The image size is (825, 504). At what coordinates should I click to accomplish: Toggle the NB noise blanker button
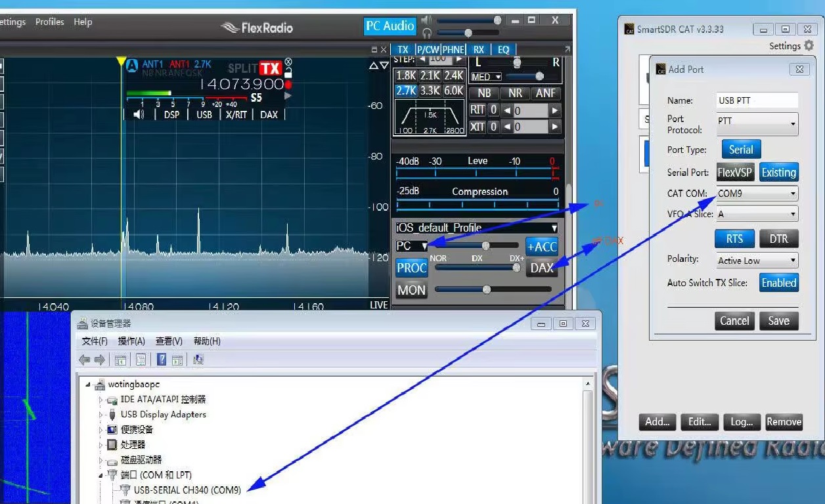coord(484,93)
